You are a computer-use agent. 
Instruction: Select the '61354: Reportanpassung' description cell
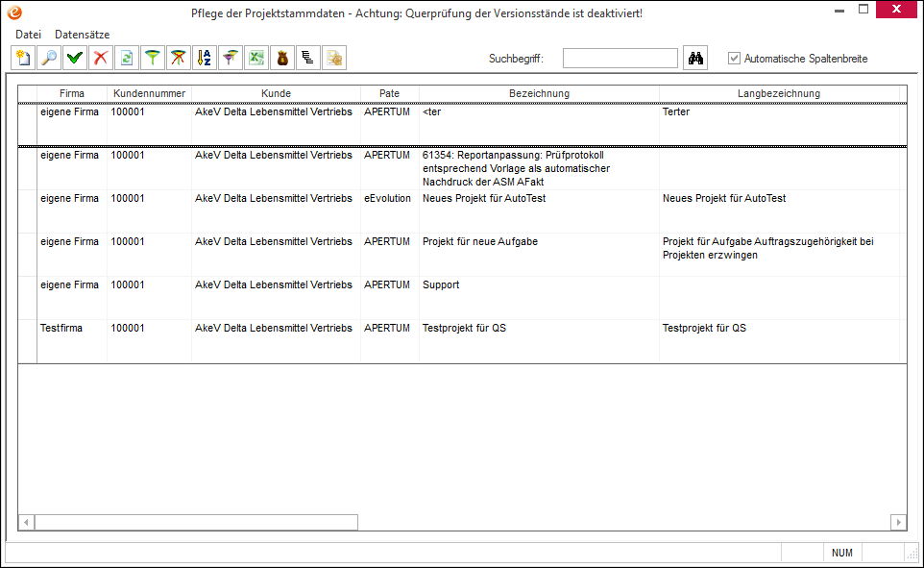point(539,168)
